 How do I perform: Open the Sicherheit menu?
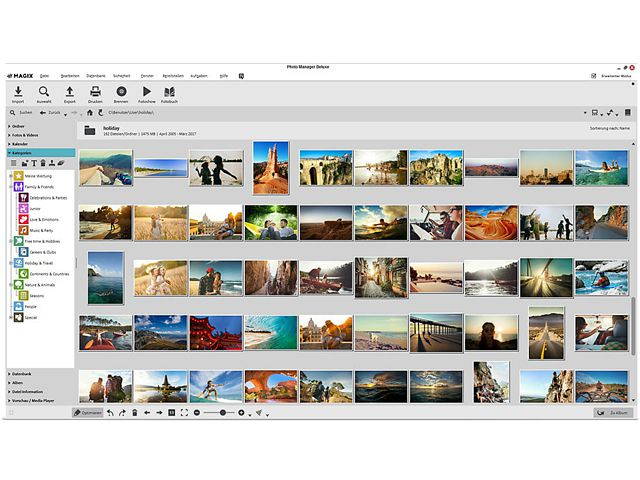click(x=122, y=76)
